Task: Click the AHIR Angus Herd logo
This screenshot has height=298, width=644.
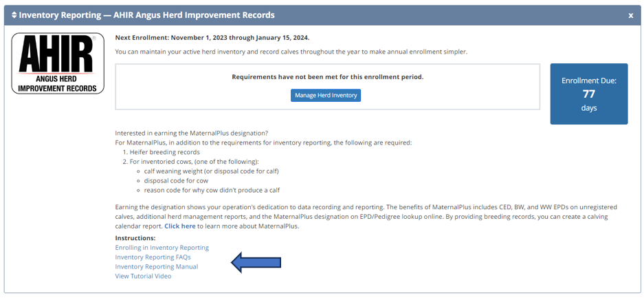Action: coord(58,63)
